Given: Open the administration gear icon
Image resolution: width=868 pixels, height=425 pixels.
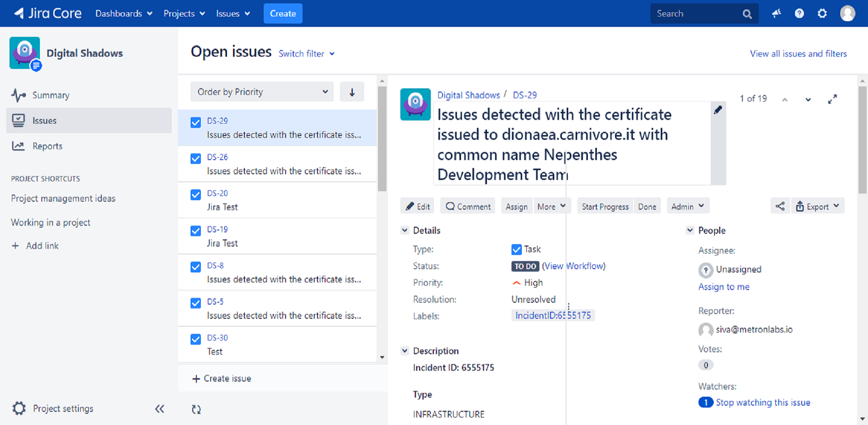Looking at the screenshot, I should click(x=822, y=14).
